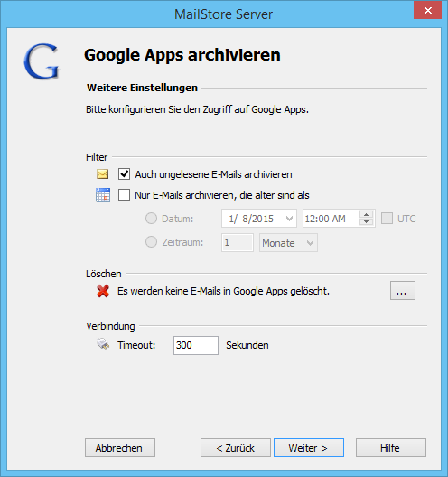Click the Google G logo icon
Viewport: 448px width, 477px height.
[x=42, y=61]
